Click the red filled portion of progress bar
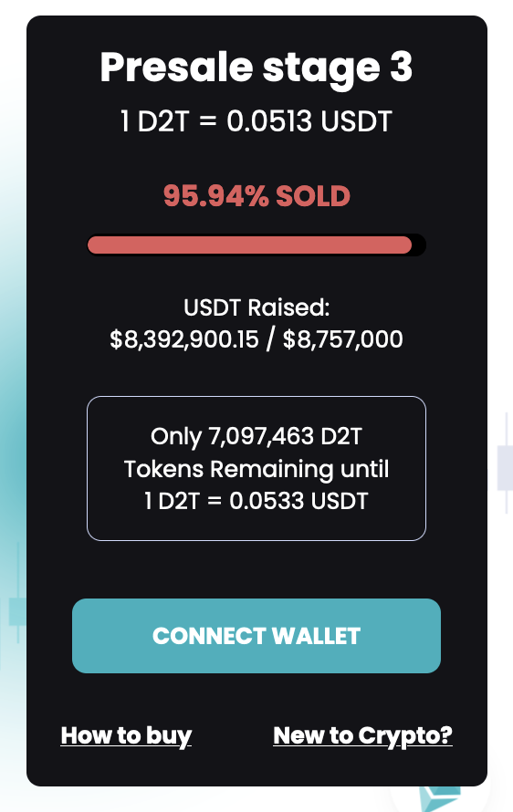Screen dimensions: 513x812 [x=249, y=245]
